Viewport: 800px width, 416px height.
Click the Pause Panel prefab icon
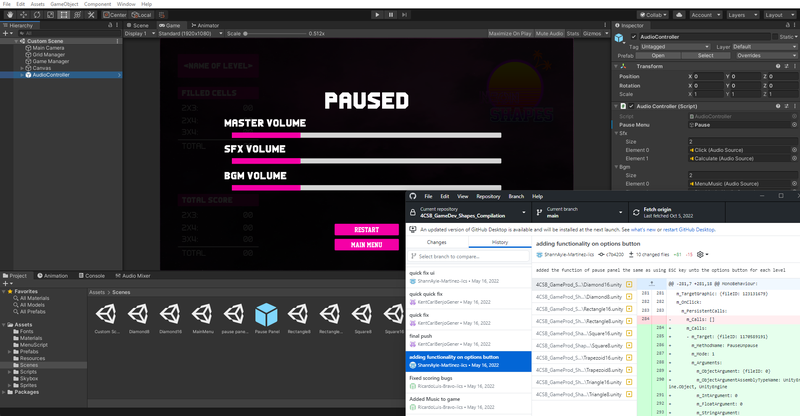click(266, 313)
